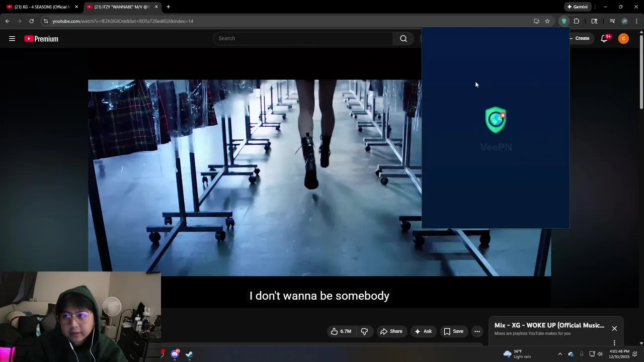Save the video to a playlist
Screen dimensions: 644x362
point(453,331)
